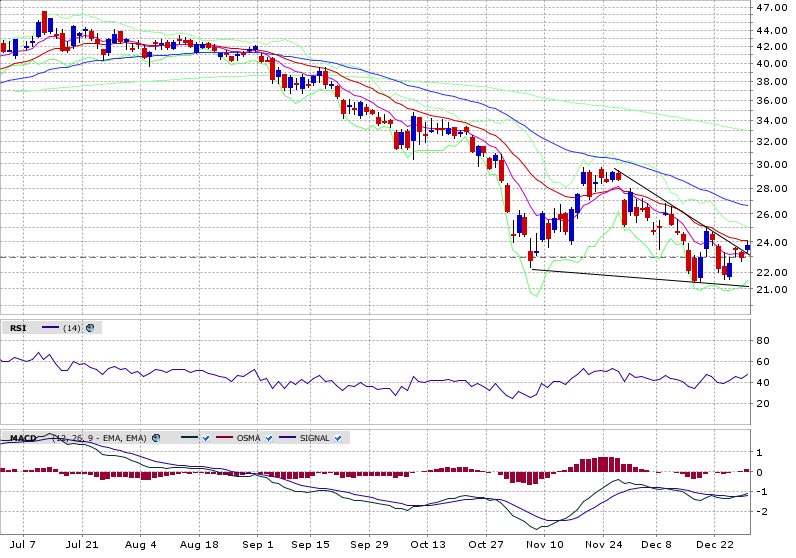The width and height of the screenshot is (796, 558).
Task: Click the 47.00 price axis label
Action: 770,7
